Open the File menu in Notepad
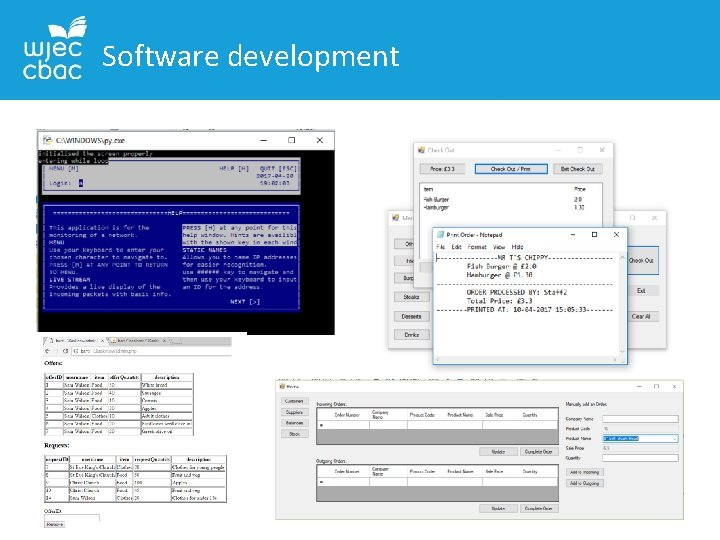The height and width of the screenshot is (540, 720). click(440, 247)
